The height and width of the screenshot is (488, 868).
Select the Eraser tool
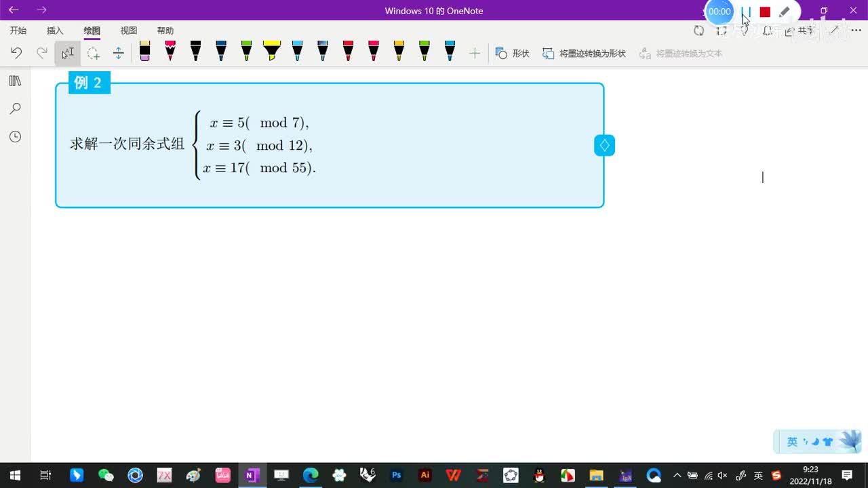click(144, 51)
